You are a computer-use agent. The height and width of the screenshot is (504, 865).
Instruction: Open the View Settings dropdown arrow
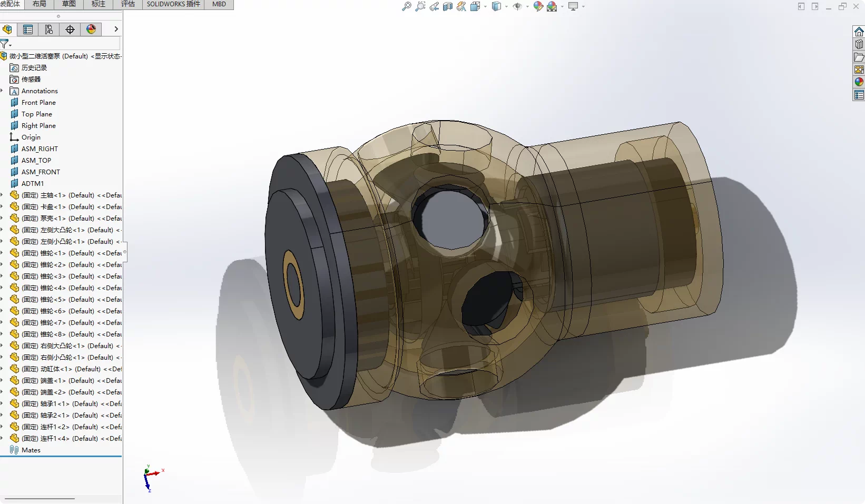click(583, 7)
